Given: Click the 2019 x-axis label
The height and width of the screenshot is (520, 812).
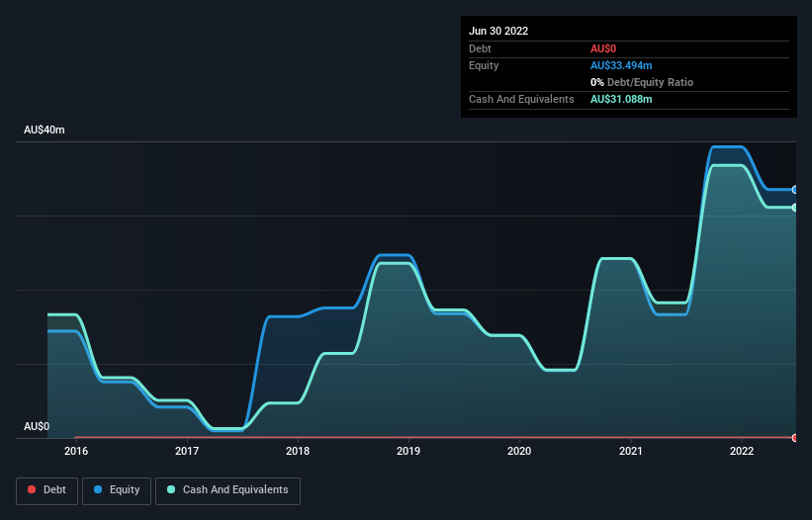Looking at the screenshot, I should (408, 451).
